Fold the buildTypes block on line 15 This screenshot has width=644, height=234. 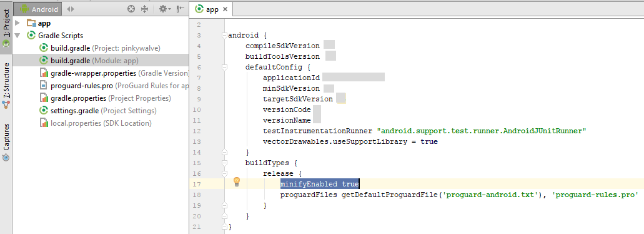point(224,163)
